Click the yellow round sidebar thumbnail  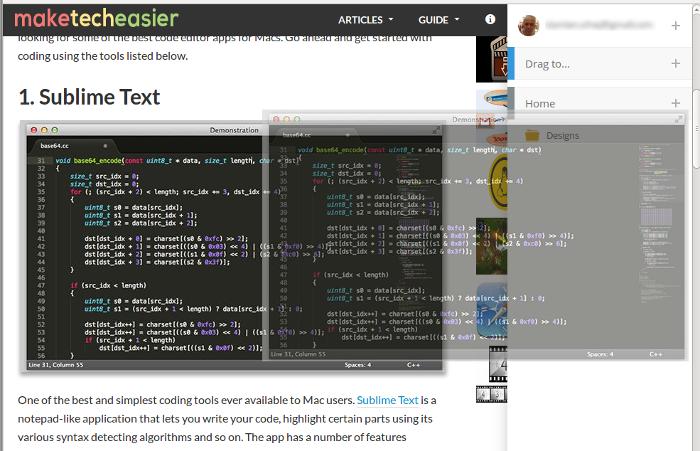[498, 182]
